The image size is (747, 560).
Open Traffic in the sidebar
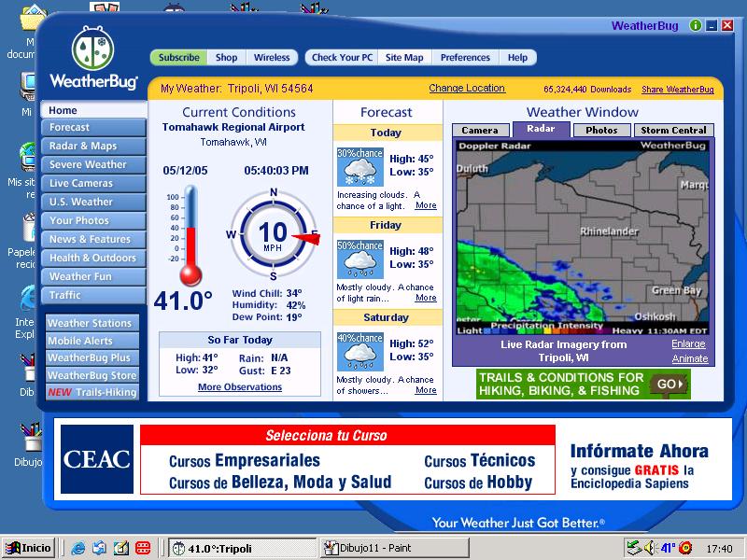click(x=93, y=295)
